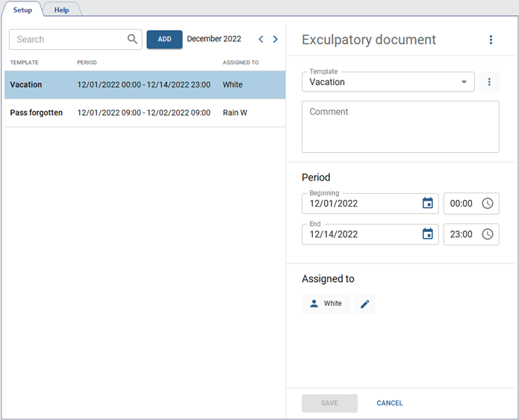Click the White assigned person chip
Image resolution: width=519 pixels, height=420 pixels.
(x=326, y=304)
